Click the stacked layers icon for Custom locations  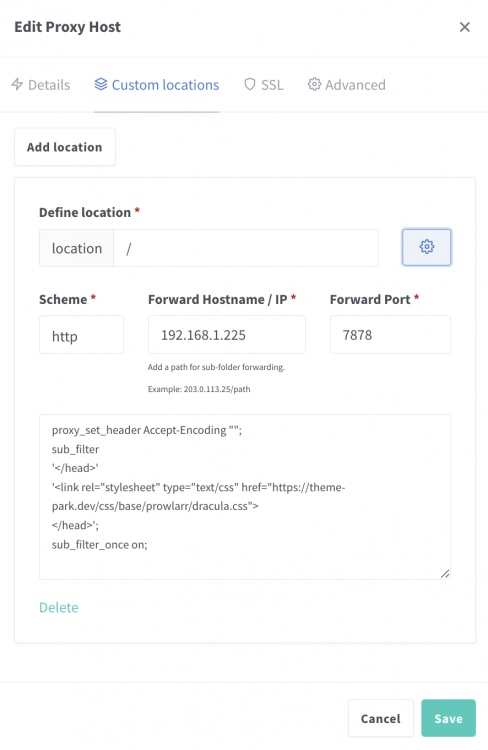coord(100,84)
